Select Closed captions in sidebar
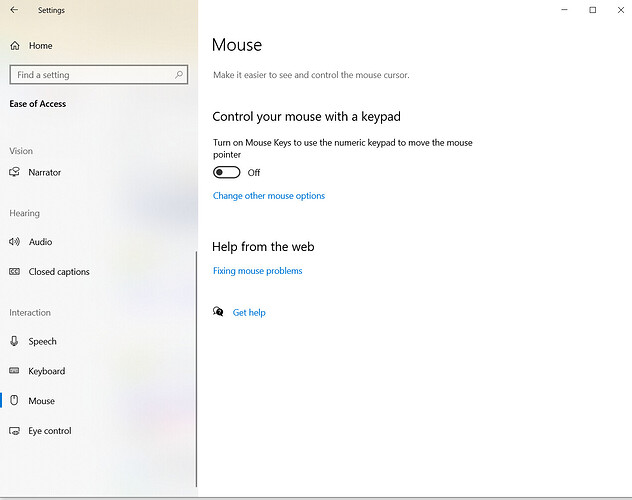Viewport: 632px width, 500px height. (x=59, y=272)
